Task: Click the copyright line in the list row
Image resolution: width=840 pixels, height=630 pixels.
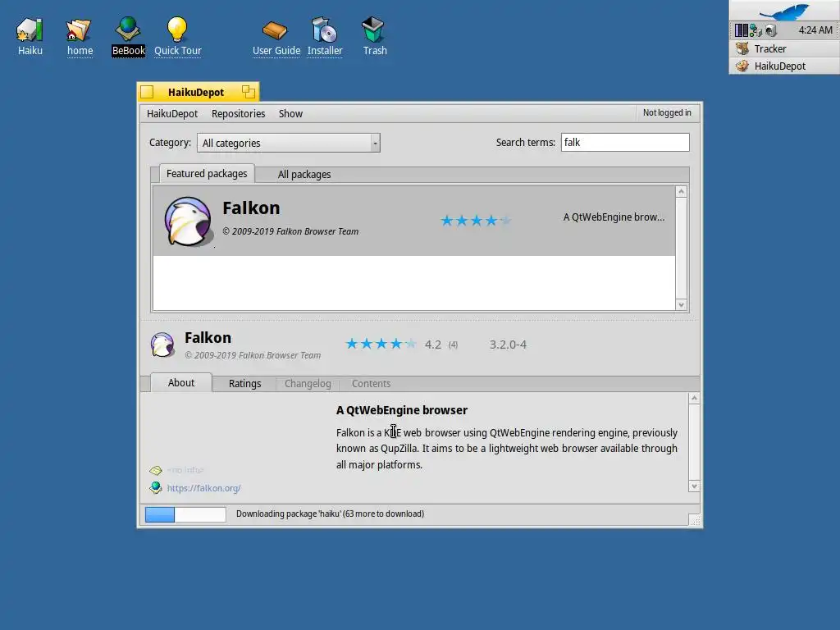Action: [290, 231]
